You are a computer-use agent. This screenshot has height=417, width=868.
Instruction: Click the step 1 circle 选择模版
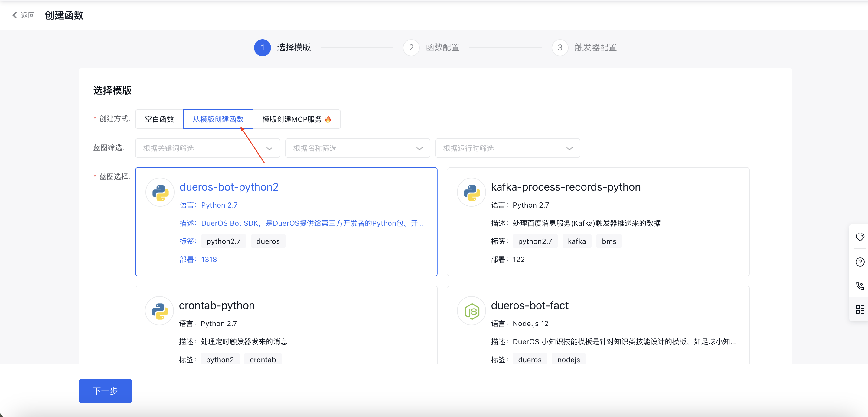263,47
